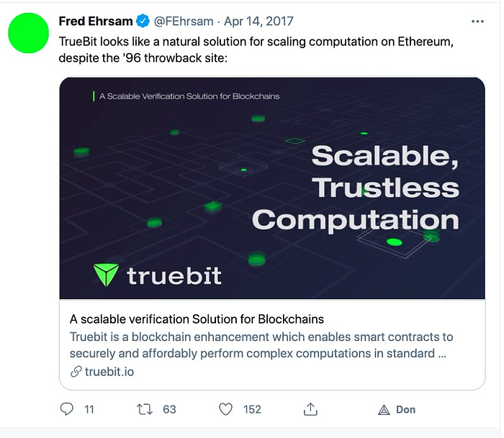Click the triangle Don icon

384,410
